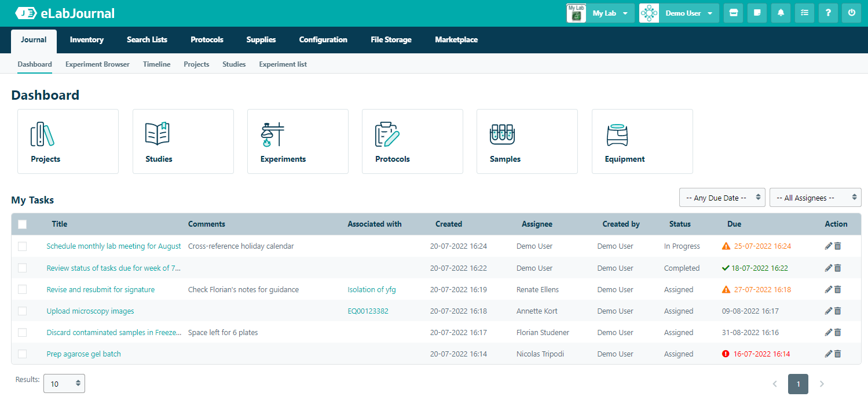Open the '-- All Assignees --' dropdown
This screenshot has height=400, width=868.
pyautogui.click(x=815, y=197)
